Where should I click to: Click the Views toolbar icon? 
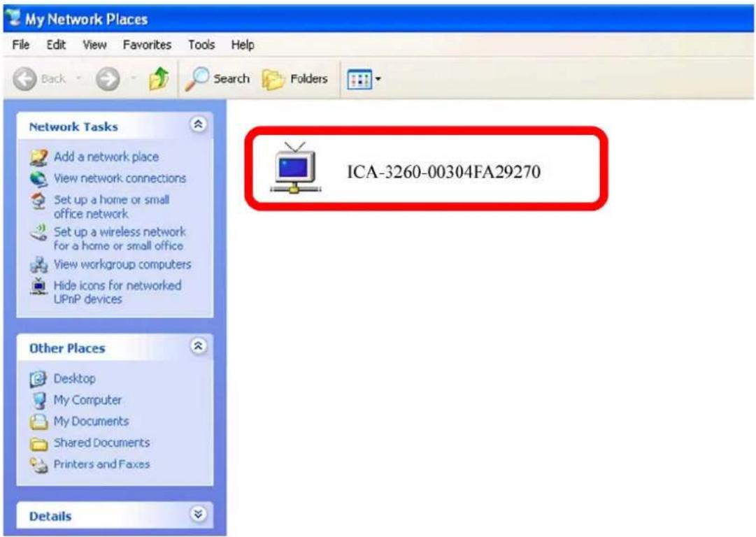pyautogui.click(x=359, y=79)
